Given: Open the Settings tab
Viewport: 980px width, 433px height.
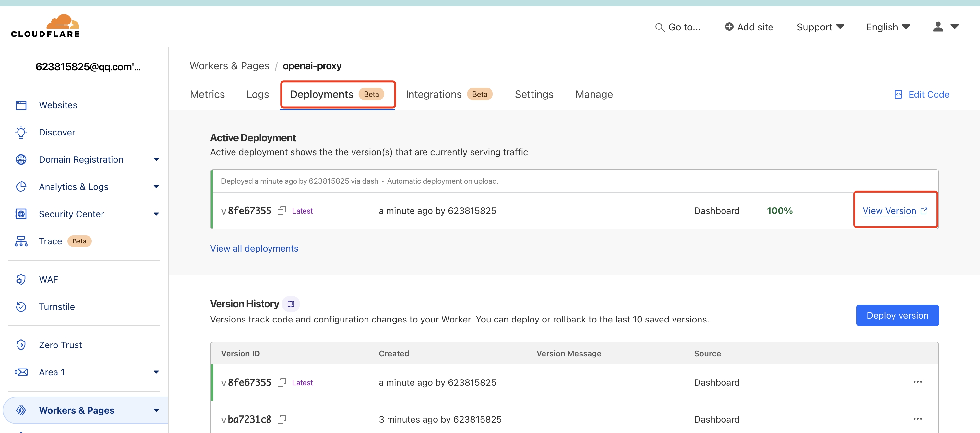Looking at the screenshot, I should click(x=534, y=94).
